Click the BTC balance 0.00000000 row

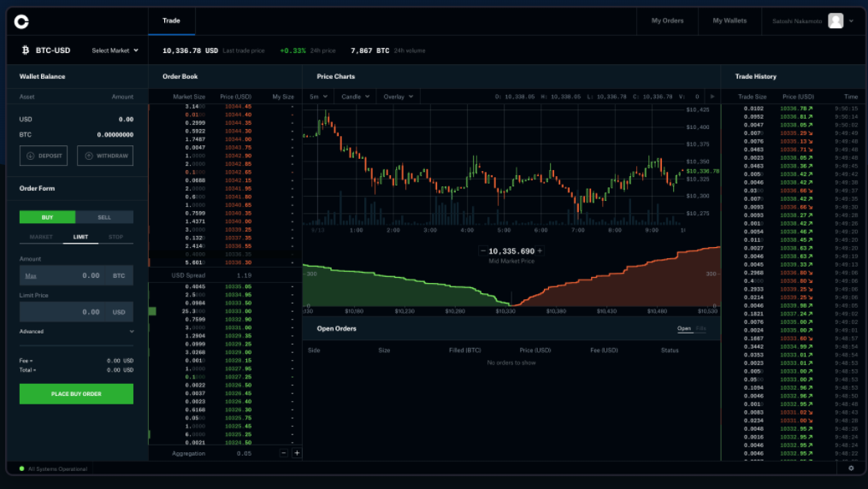(x=76, y=135)
